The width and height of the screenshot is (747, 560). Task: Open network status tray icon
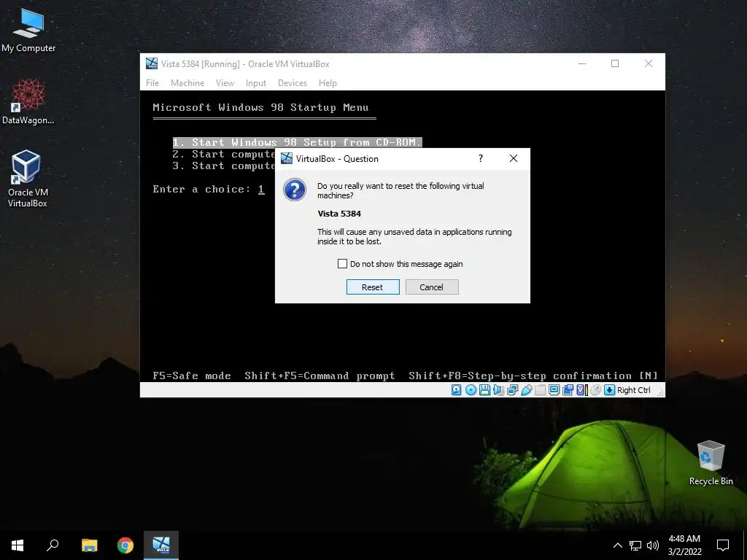(x=635, y=545)
